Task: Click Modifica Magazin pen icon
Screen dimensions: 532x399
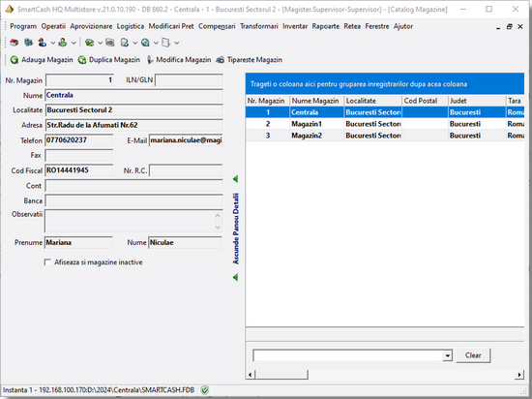Action: coord(150,60)
